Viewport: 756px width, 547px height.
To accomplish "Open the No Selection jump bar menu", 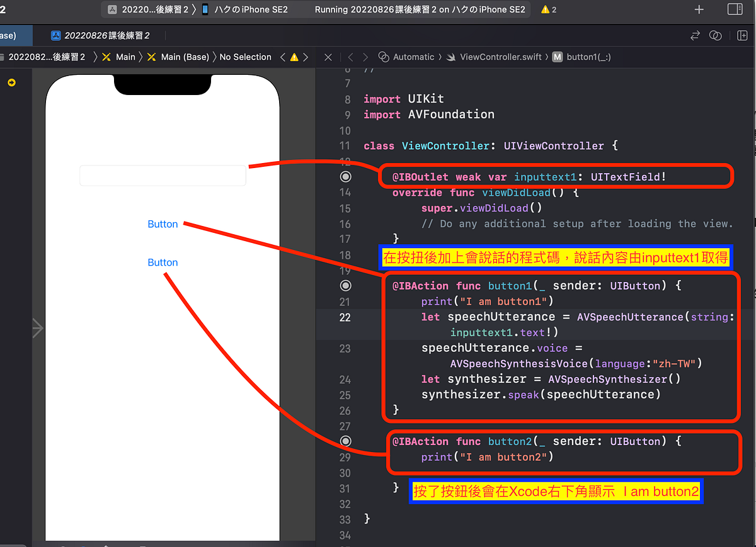I will tap(245, 57).
